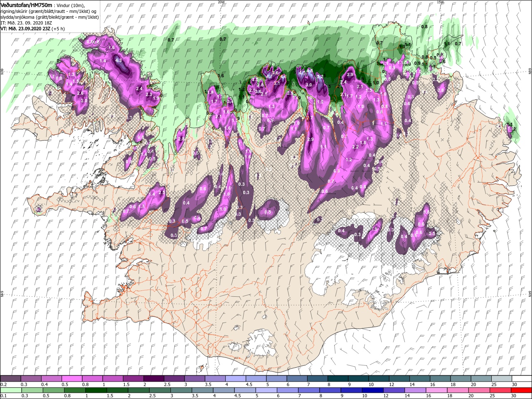
Task: Pick the pale gray 25 snow legend swatch
Action: click(502, 378)
